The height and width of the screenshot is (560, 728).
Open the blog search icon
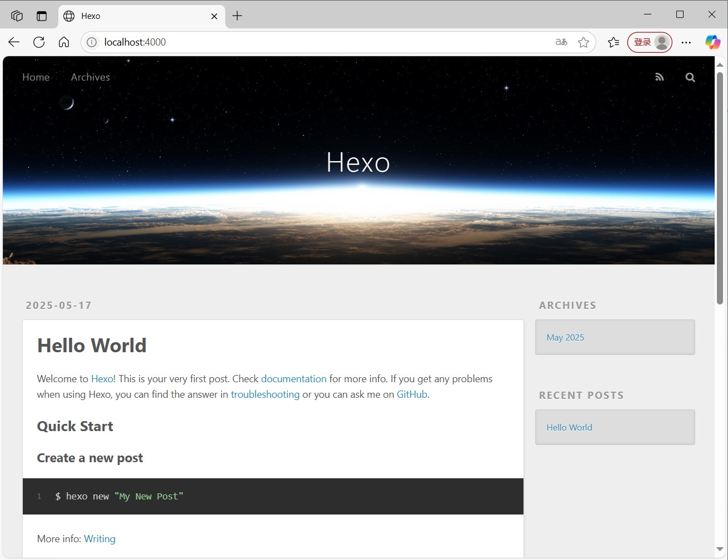tap(690, 77)
